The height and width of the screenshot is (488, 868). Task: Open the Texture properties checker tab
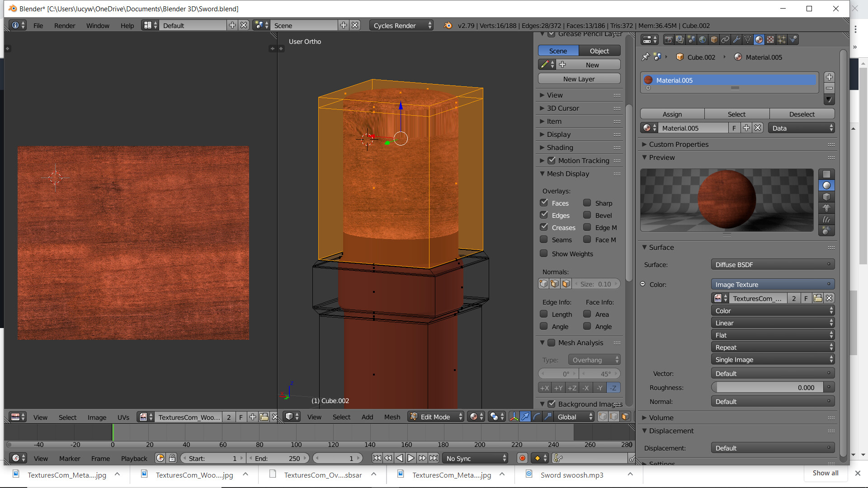(770, 40)
